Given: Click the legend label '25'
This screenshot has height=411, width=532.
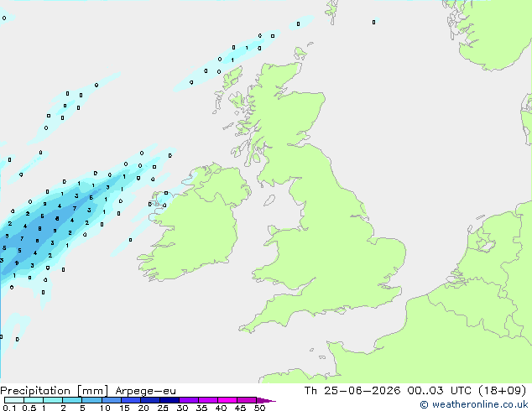Looking at the screenshot, I should [x=163, y=408].
